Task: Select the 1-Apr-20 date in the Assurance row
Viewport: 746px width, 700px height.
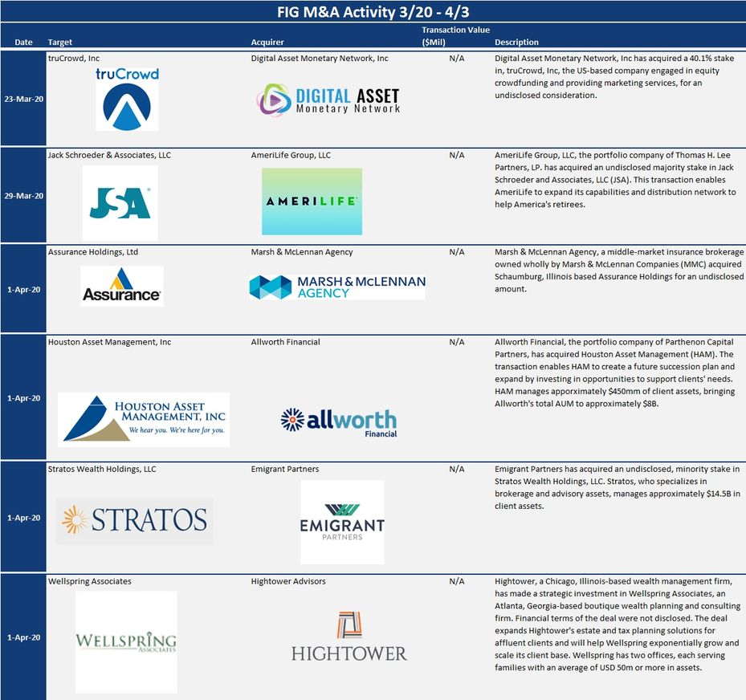Action: click(24, 289)
